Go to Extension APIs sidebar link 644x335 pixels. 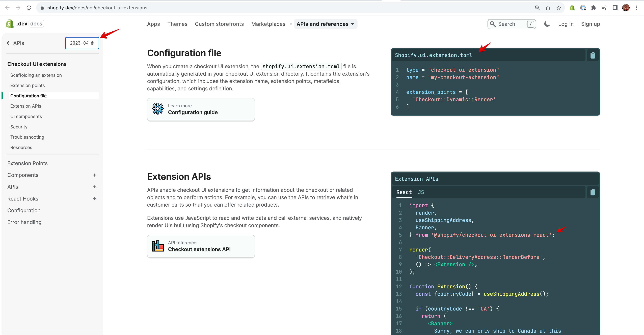coord(26,106)
